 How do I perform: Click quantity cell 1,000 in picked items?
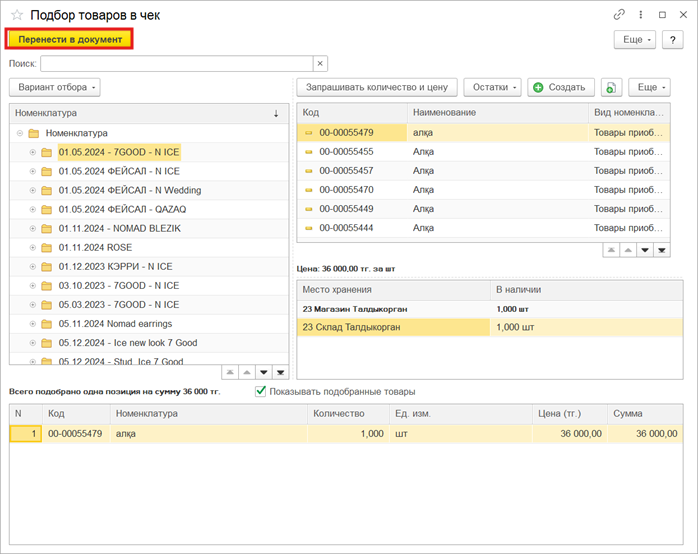click(x=348, y=434)
